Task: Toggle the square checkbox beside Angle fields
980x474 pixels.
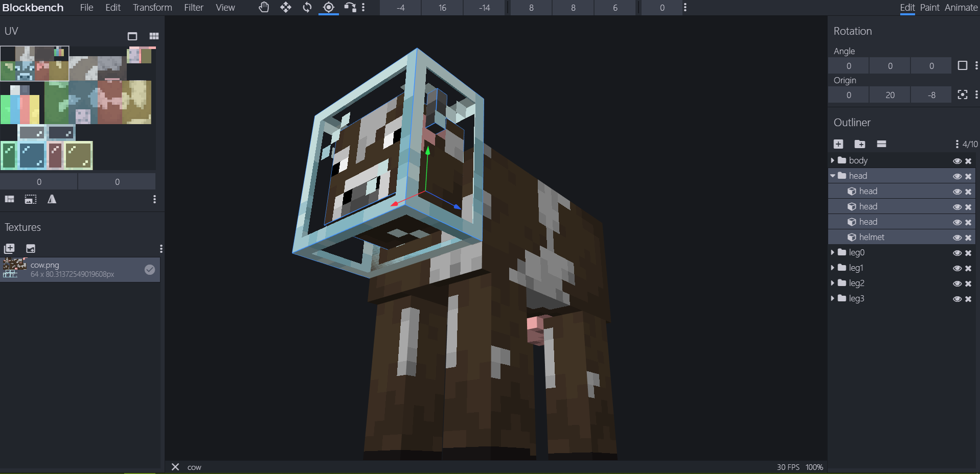Action: pos(963,65)
